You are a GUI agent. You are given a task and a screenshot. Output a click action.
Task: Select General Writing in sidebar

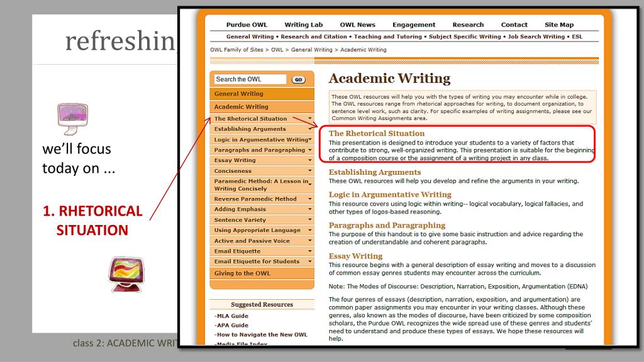(262, 94)
